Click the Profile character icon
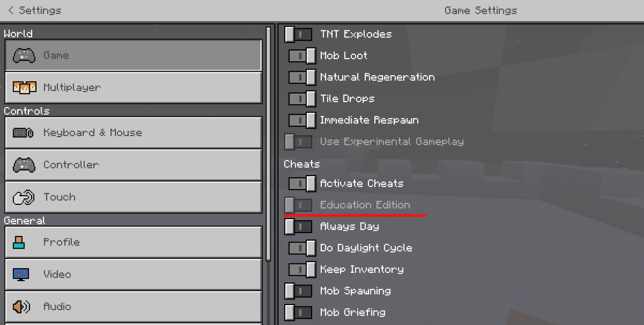644x325 pixels. coord(19,242)
